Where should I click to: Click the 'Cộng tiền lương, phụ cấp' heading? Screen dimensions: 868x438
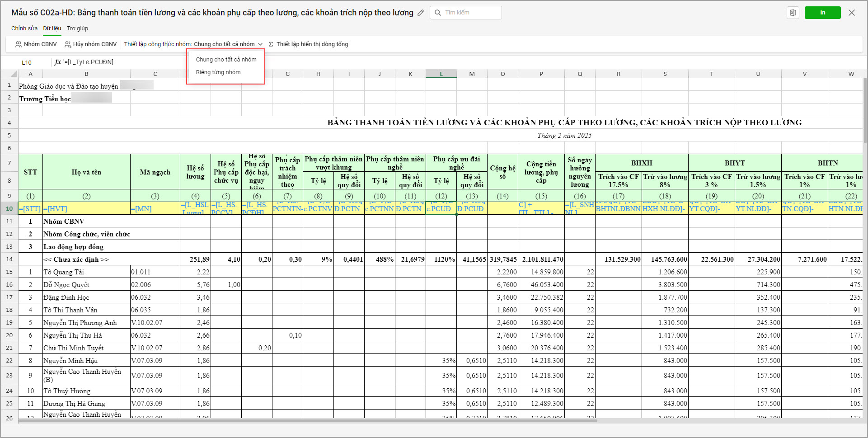(541, 172)
